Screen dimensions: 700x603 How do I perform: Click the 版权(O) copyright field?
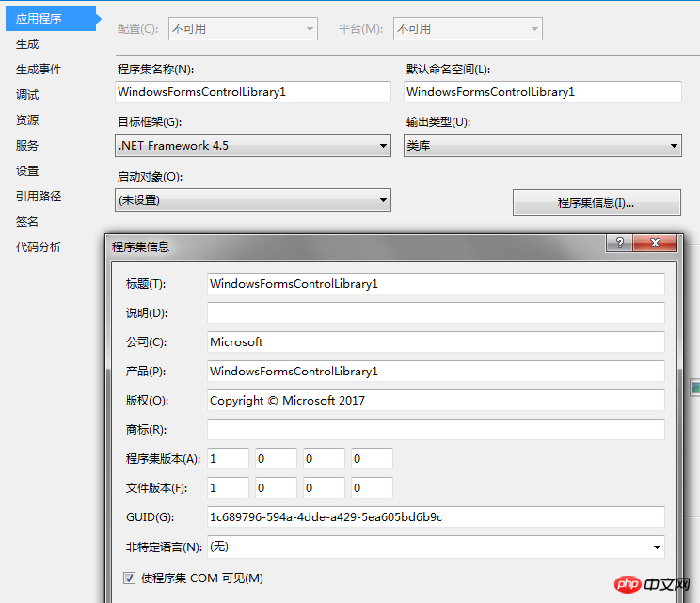tap(436, 401)
